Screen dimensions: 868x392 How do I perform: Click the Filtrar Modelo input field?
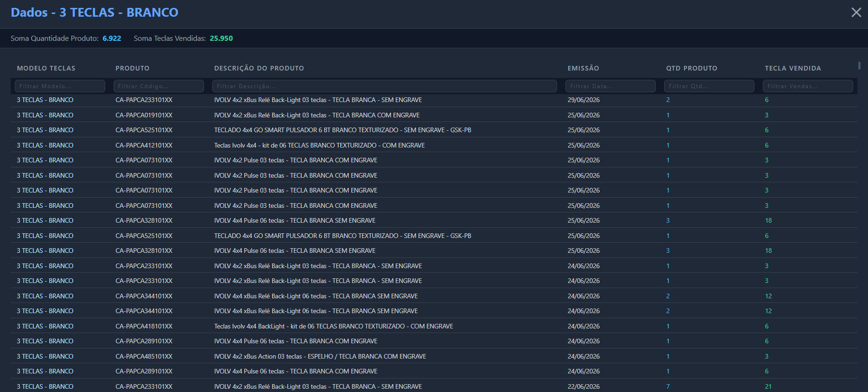(60, 86)
